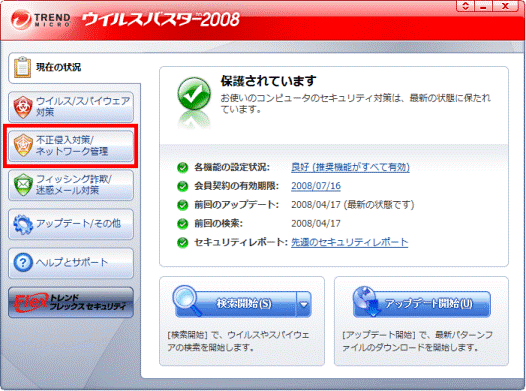Click the orange network shield icon
The image size is (526, 391).
(23, 146)
